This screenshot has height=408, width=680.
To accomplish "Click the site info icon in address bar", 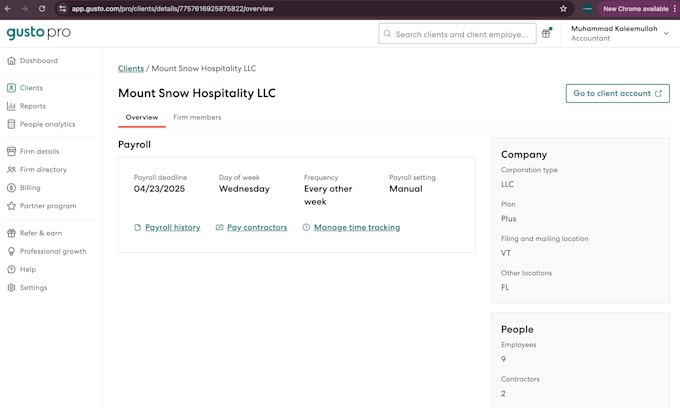I will [x=62, y=9].
